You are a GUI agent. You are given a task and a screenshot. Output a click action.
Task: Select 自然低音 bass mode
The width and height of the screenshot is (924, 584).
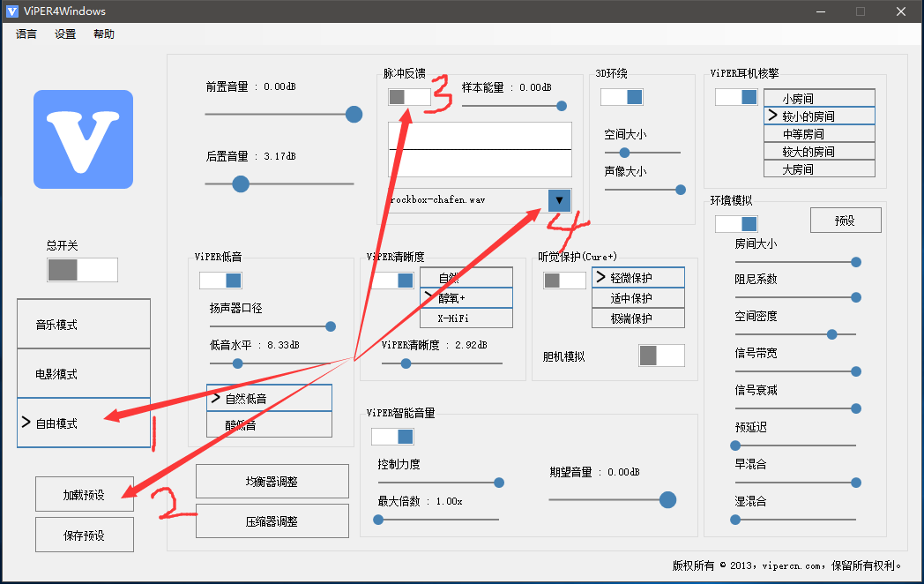(269, 398)
